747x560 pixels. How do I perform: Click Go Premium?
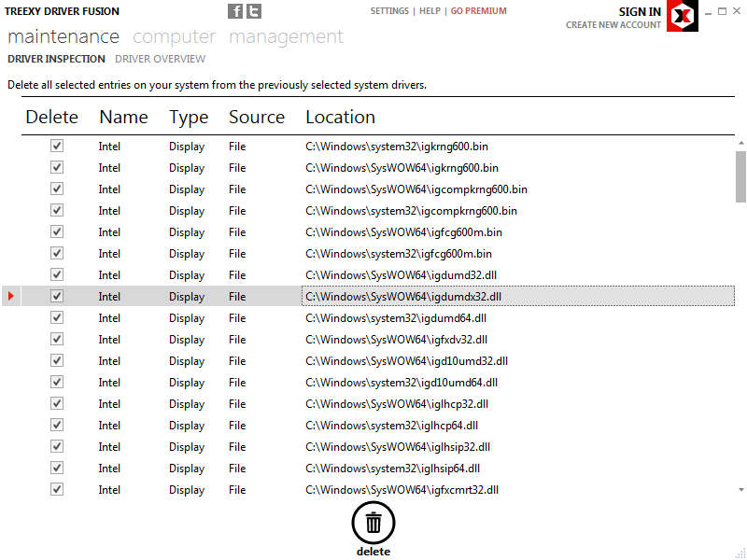[479, 11]
